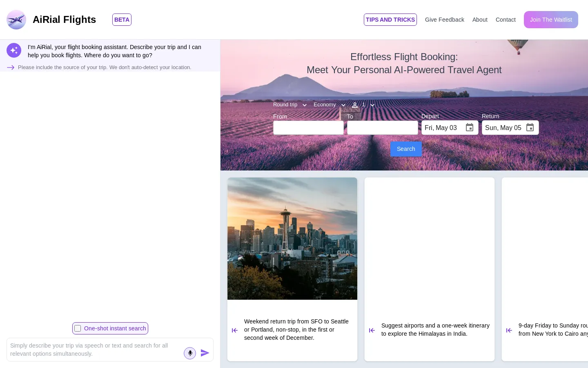Click the Give Feedback link
588x368 pixels.
coord(444,20)
